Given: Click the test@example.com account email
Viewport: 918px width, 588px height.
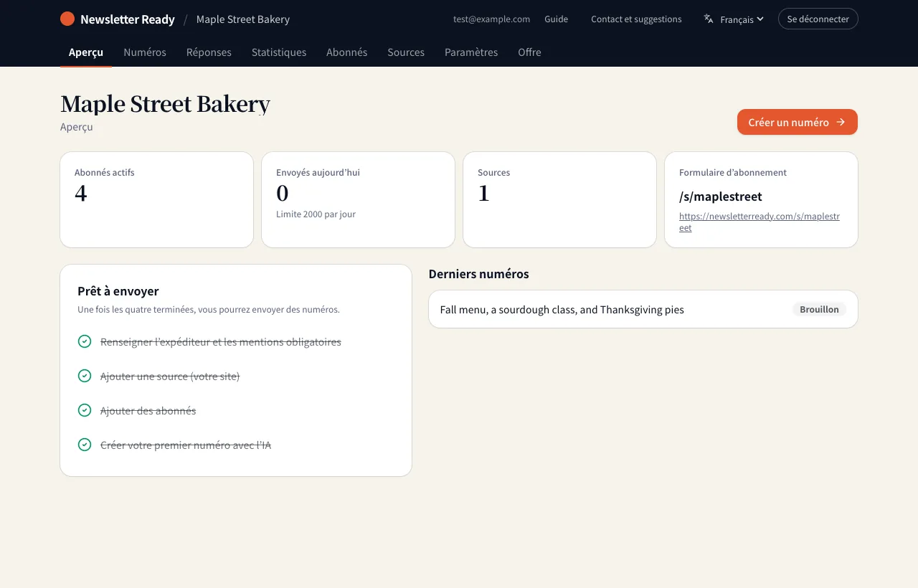Looking at the screenshot, I should coord(491,19).
